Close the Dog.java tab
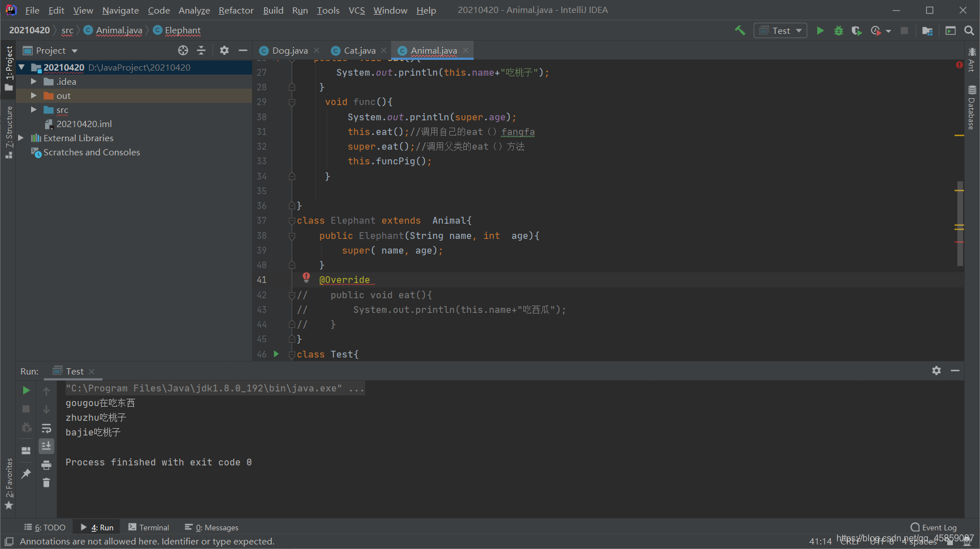The width and height of the screenshot is (980, 549). coord(316,50)
